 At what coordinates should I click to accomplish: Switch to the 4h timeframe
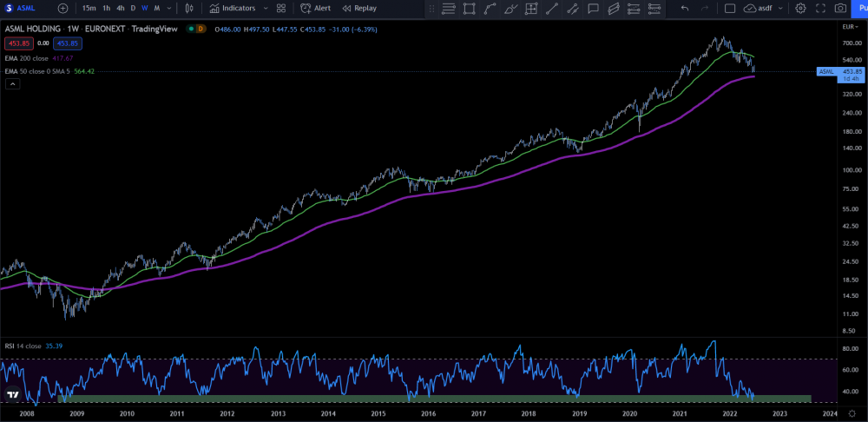120,9
